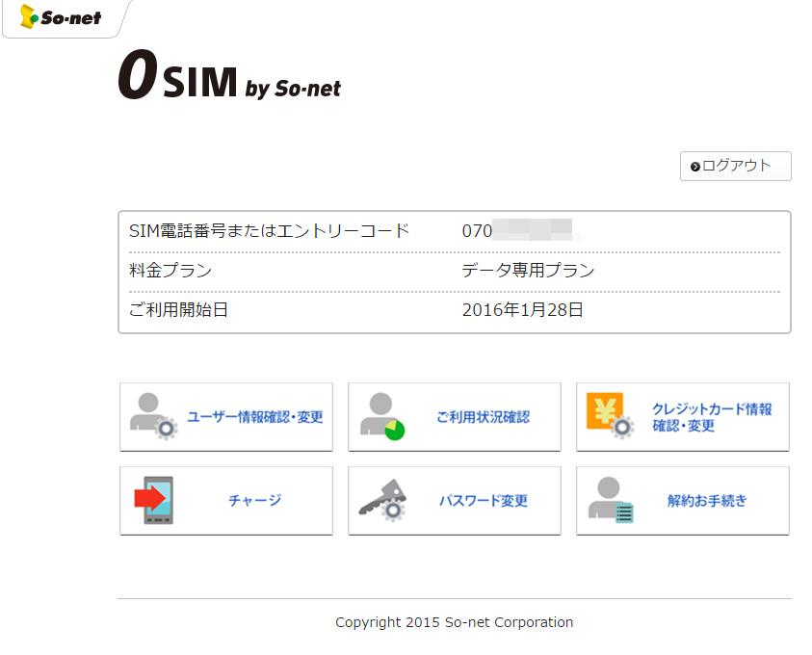Click the key with gear icon
Image resolution: width=812 pixels, height=655 pixels.
coord(382,500)
